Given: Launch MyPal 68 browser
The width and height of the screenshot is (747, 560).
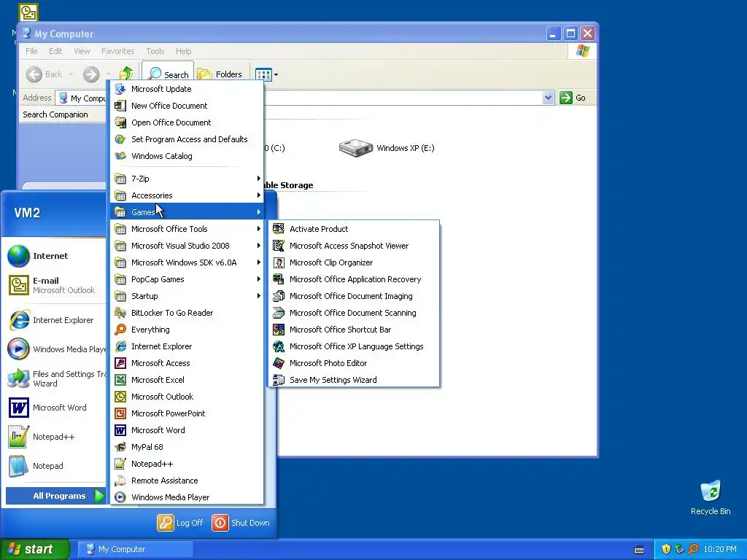Looking at the screenshot, I should 187,447.
